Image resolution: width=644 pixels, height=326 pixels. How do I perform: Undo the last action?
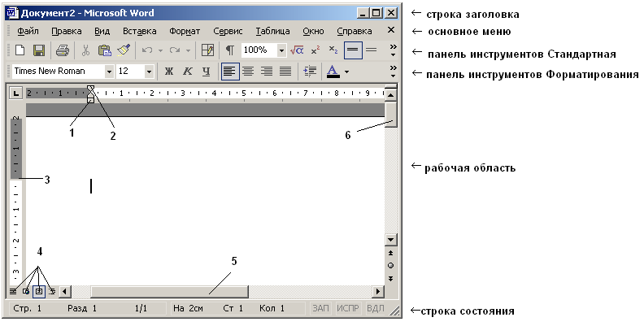(x=147, y=50)
